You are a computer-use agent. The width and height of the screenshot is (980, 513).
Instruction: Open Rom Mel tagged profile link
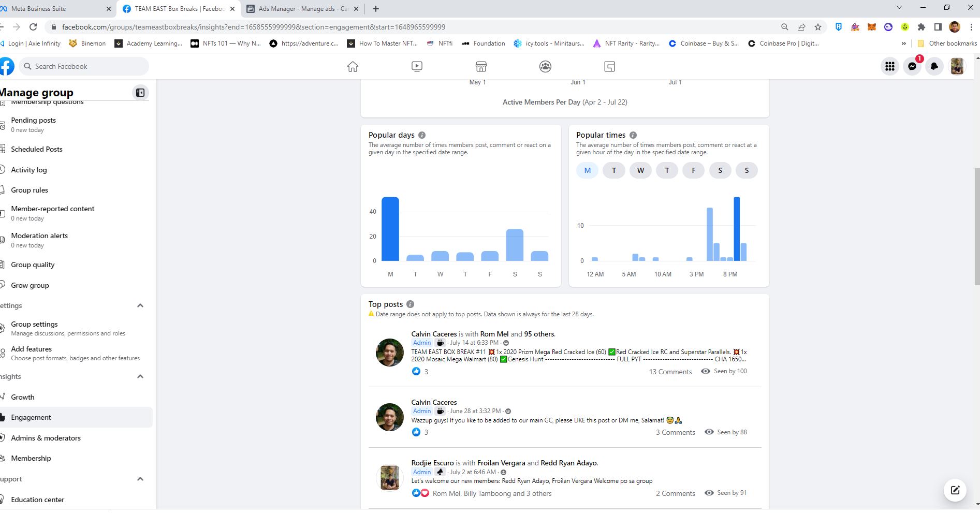coord(494,334)
